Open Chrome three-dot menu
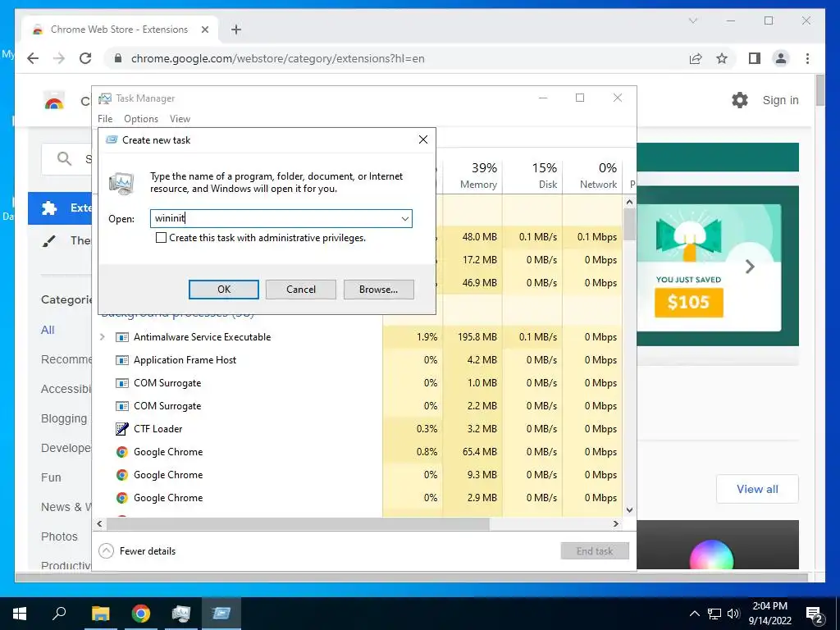The image size is (840, 630). (x=807, y=58)
